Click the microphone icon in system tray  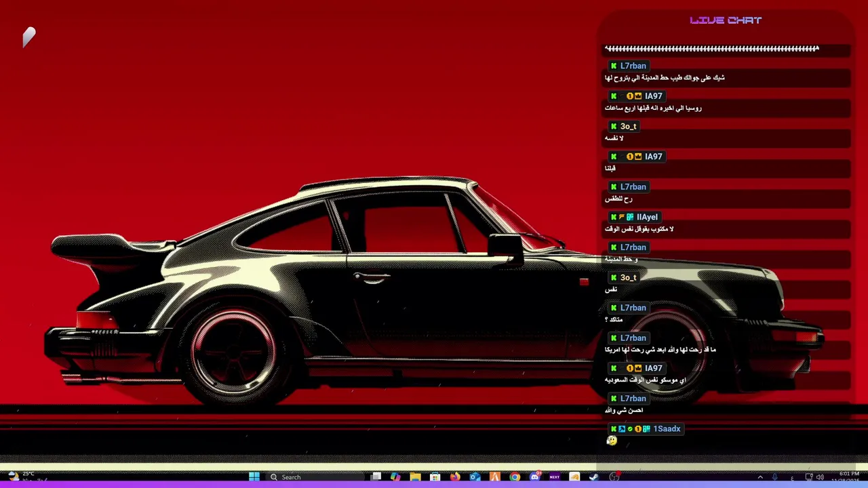(774, 477)
